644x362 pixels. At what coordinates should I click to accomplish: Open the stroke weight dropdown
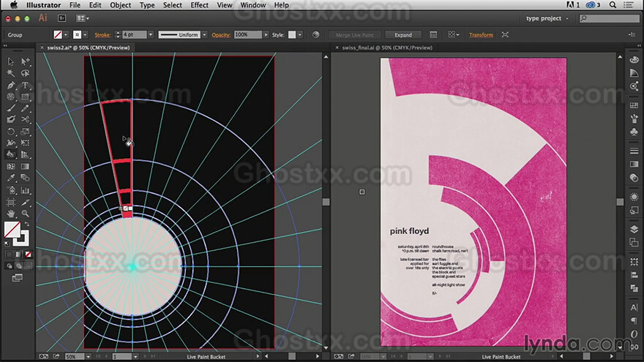coord(150,35)
